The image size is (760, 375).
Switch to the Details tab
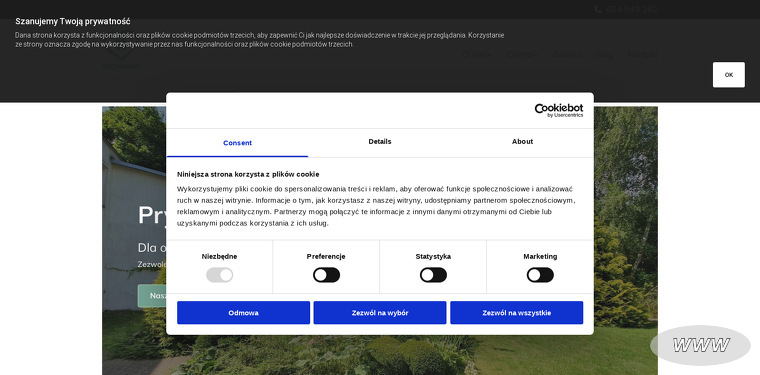coord(380,141)
